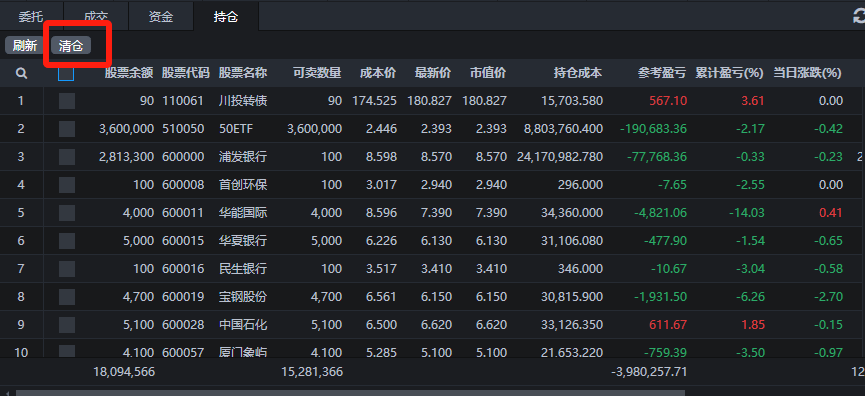The width and height of the screenshot is (865, 396).
Task: Click the horizontal scrollbar at the bottom
Action: 350,393
